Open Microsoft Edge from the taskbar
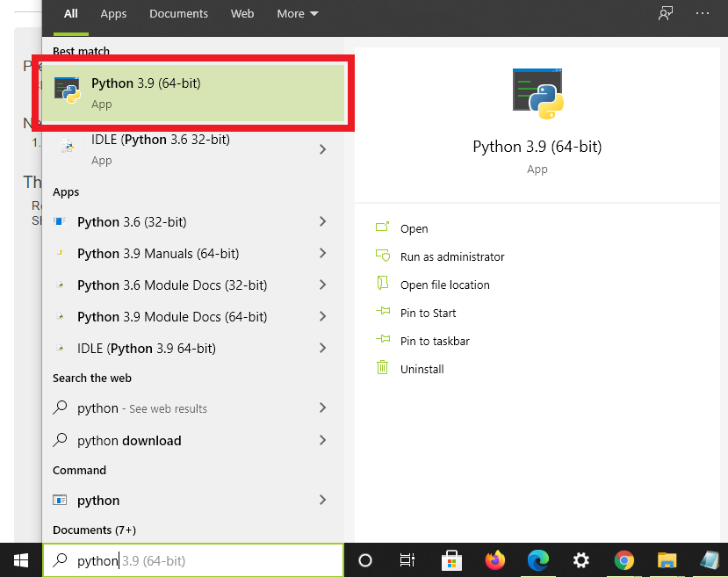Image resolution: width=728 pixels, height=577 pixels. point(538,560)
